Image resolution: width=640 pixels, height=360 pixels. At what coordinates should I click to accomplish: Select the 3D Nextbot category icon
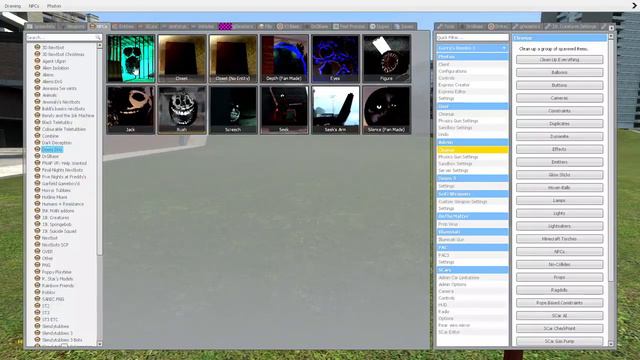[37, 47]
